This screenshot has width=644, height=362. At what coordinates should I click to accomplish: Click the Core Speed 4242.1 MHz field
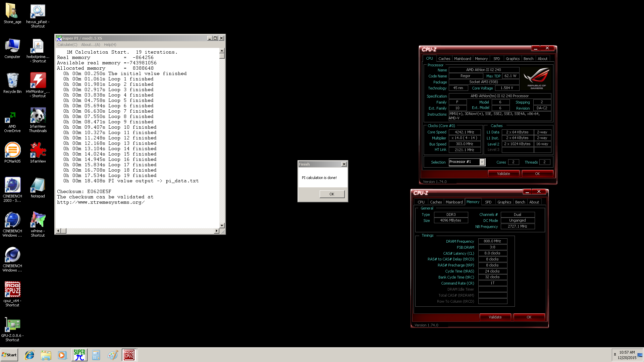[465, 132]
